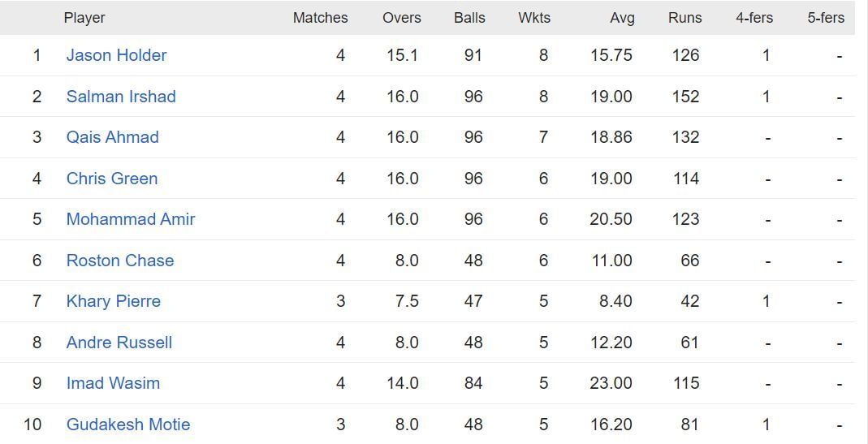This screenshot has width=868, height=444.
Task: Click the Gudakesh Motie player link
Action: 128,425
